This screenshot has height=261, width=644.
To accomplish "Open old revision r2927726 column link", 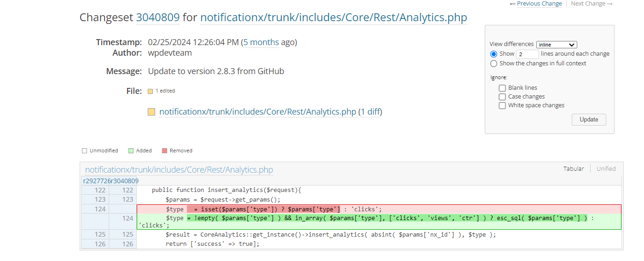I will (96, 181).
